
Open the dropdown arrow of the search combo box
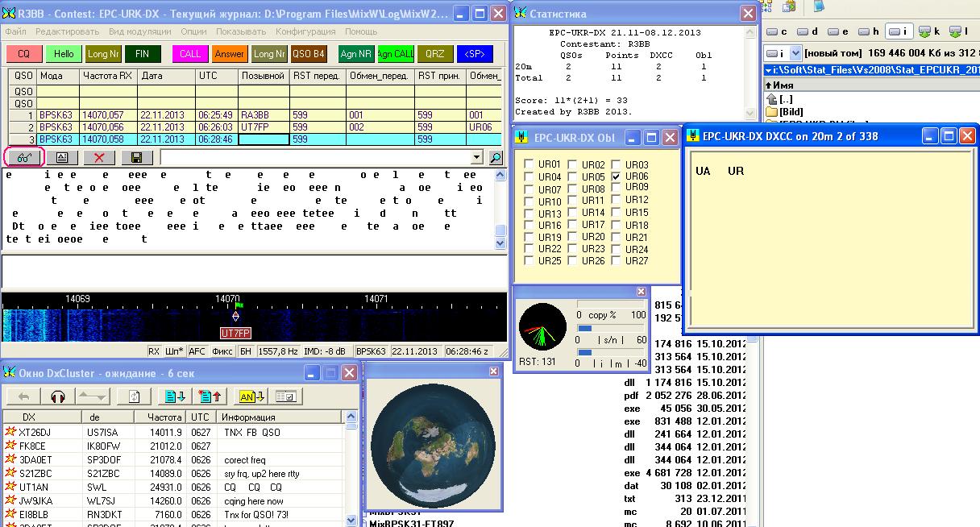click(x=476, y=158)
